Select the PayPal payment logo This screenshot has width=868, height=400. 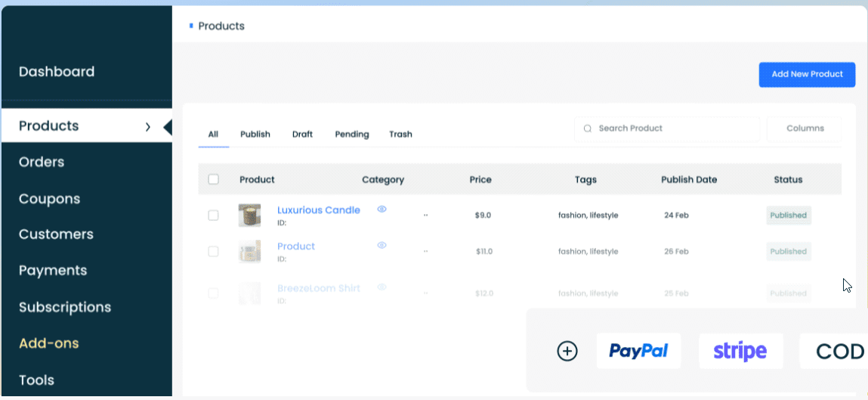tap(638, 351)
